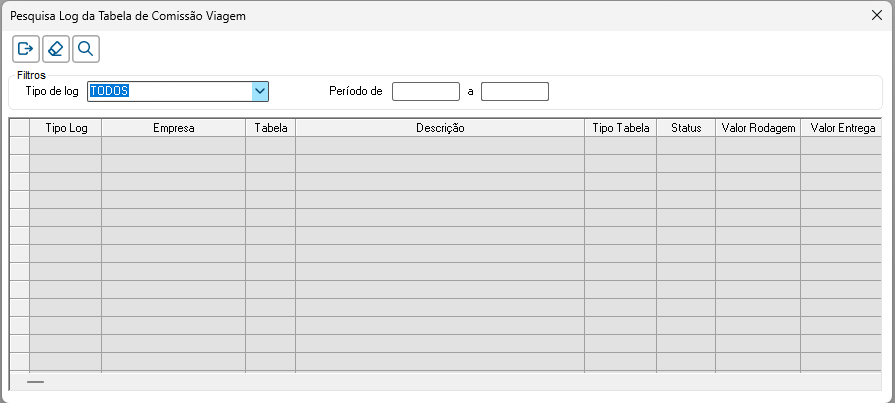Image resolution: width=895 pixels, height=403 pixels.
Task: Click the grid's top-left row selector corner
Action: (x=19, y=128)
